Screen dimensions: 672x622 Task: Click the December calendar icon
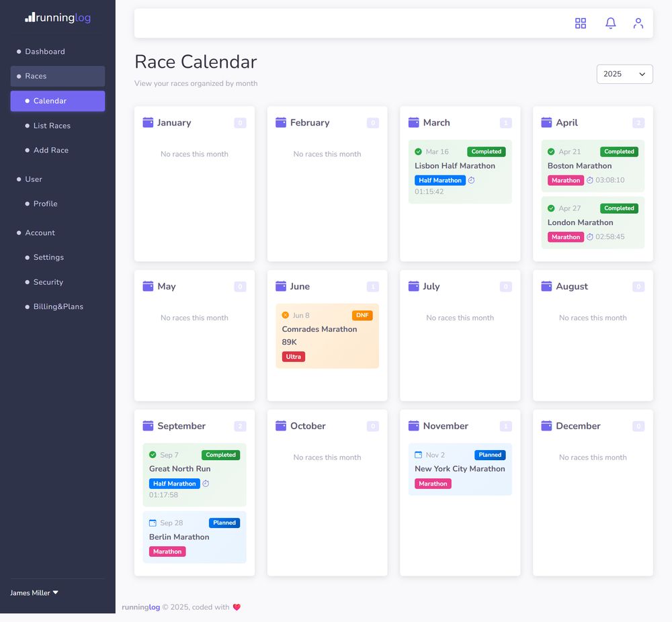click(546, 426)
